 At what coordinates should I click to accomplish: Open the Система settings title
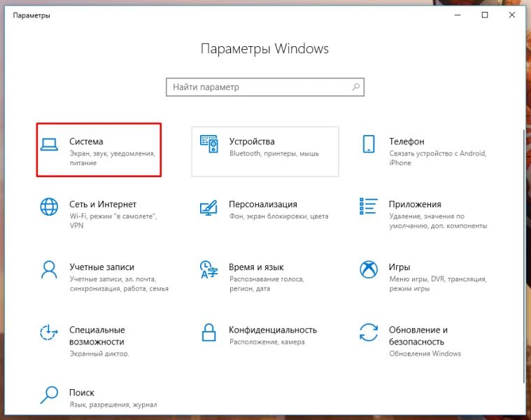pos(86,141)
